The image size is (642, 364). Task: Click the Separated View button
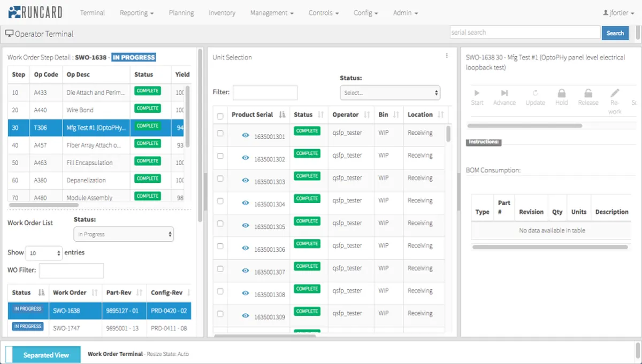tap(46, 355)
